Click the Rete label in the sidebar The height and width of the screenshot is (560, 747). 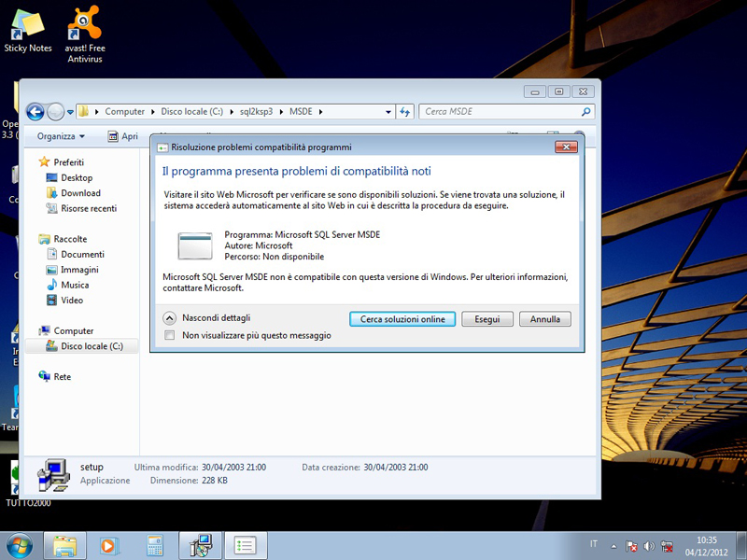63,377
